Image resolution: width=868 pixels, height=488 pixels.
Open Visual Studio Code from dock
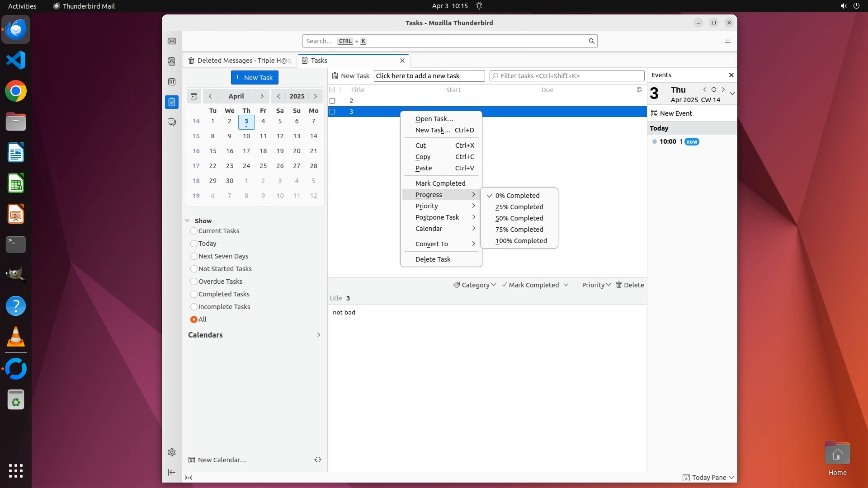16,60
